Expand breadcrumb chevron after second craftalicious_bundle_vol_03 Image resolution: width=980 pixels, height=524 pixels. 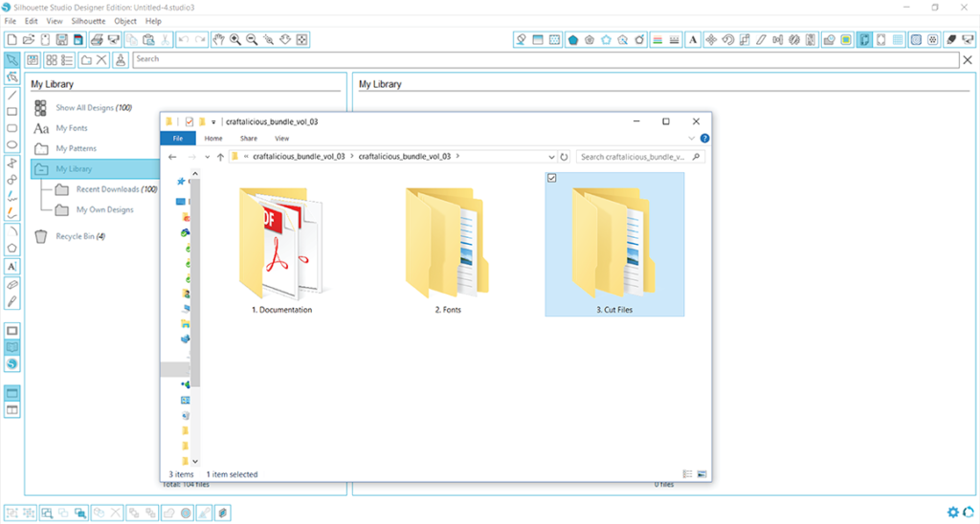pos(457,156)
